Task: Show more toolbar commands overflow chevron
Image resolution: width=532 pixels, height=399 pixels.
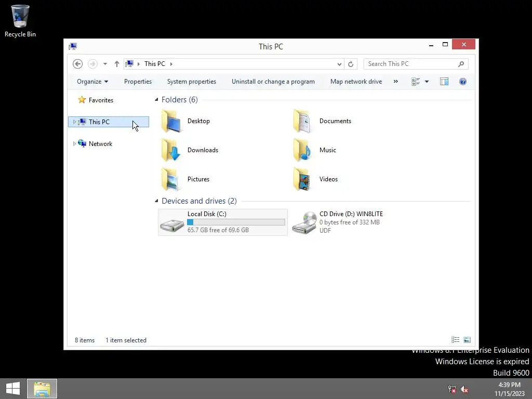Action: pos(395,82)
